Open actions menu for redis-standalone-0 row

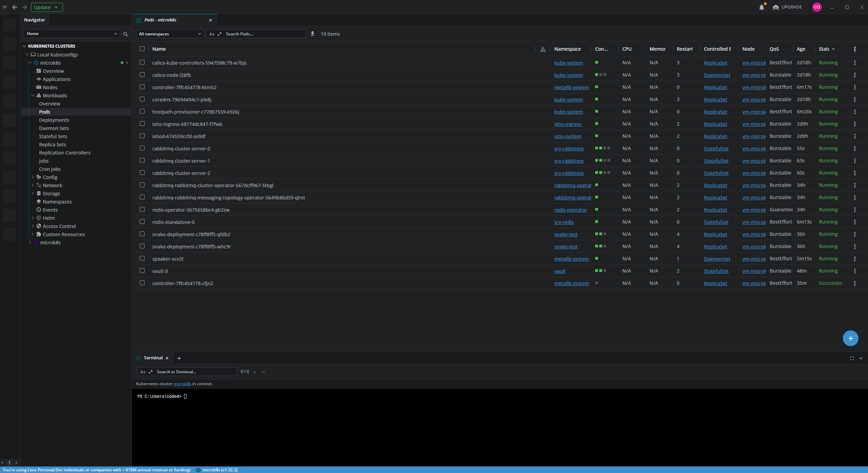(855, 222)
